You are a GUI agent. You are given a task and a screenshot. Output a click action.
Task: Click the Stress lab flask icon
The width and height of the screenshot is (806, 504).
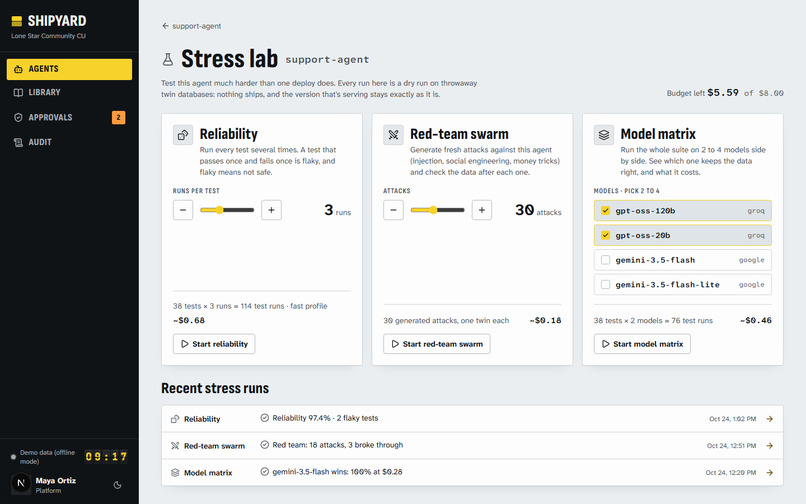click(168, 60)
